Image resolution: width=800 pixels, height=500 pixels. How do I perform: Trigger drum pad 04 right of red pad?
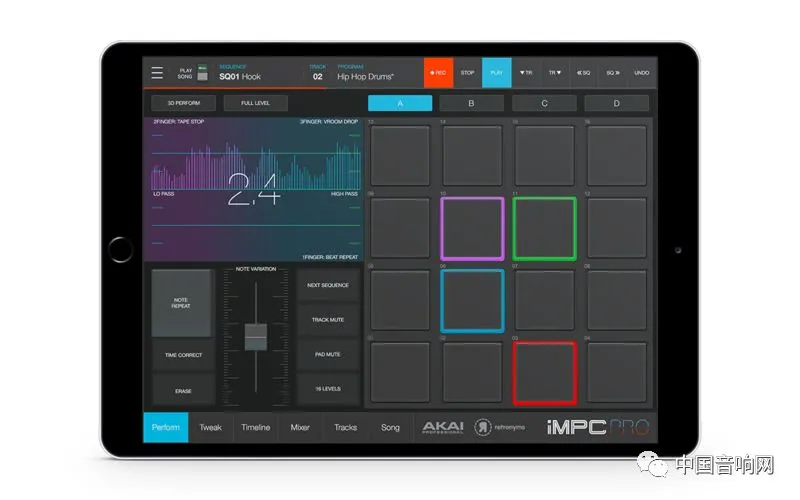617,373
